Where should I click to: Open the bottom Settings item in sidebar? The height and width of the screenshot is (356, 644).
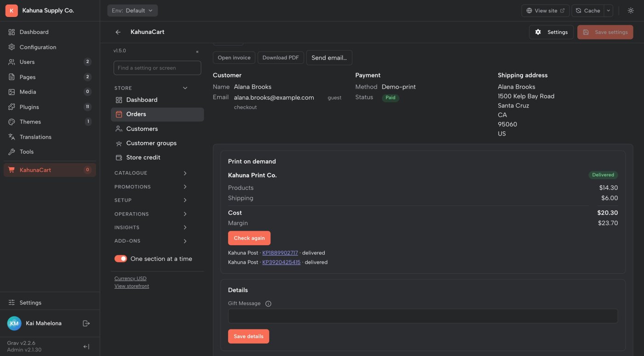pyautogui.click(x=50, y=303)
